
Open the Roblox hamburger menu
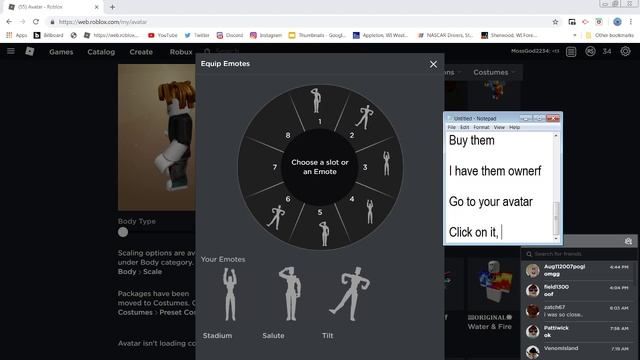(x=11, y=51)
